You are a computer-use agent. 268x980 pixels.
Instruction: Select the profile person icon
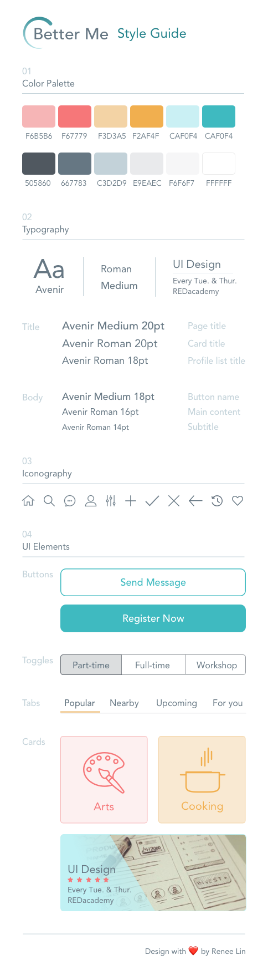(91, 501)
